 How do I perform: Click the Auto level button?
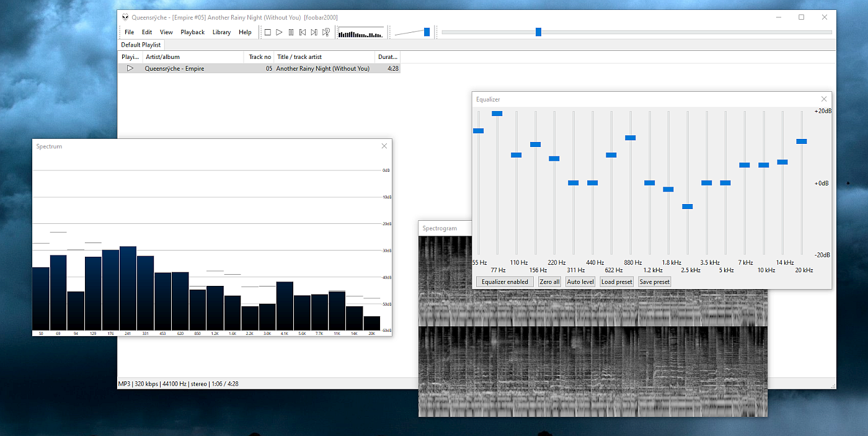tap(580, 282)
